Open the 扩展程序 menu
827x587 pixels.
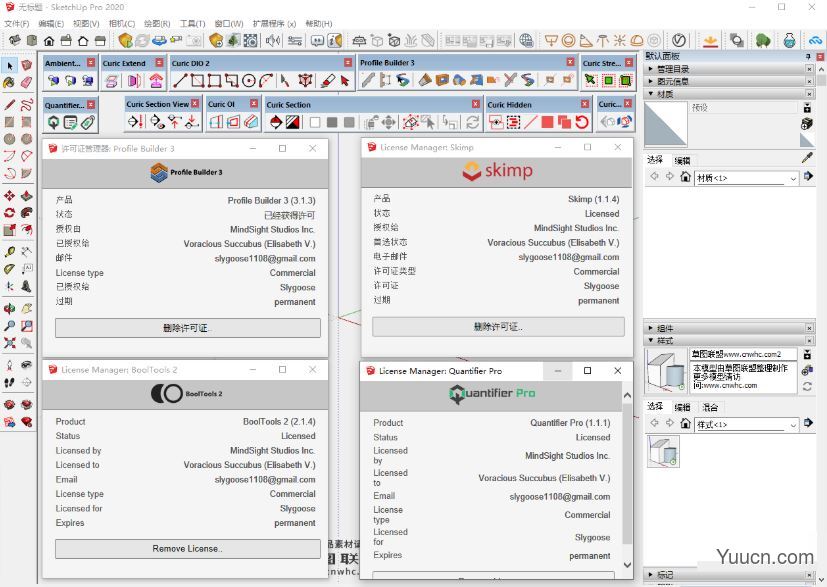click(x=274, y=24)
